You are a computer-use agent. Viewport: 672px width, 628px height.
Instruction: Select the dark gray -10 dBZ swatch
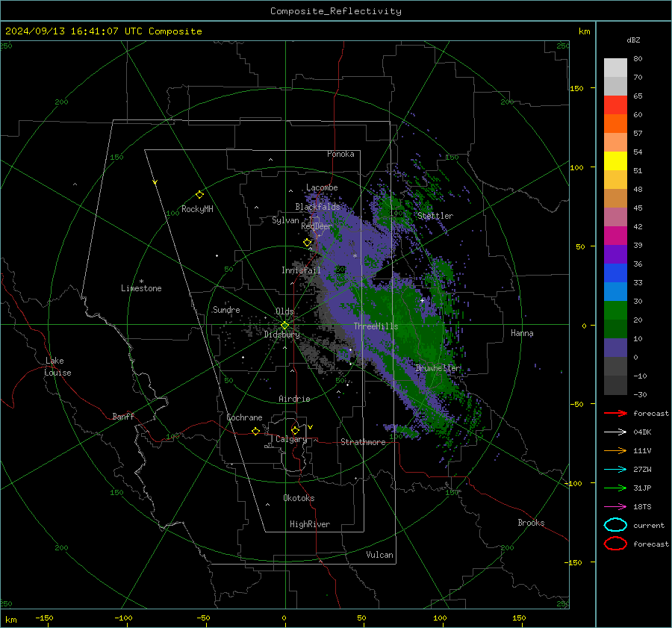[x=615, y=385]
